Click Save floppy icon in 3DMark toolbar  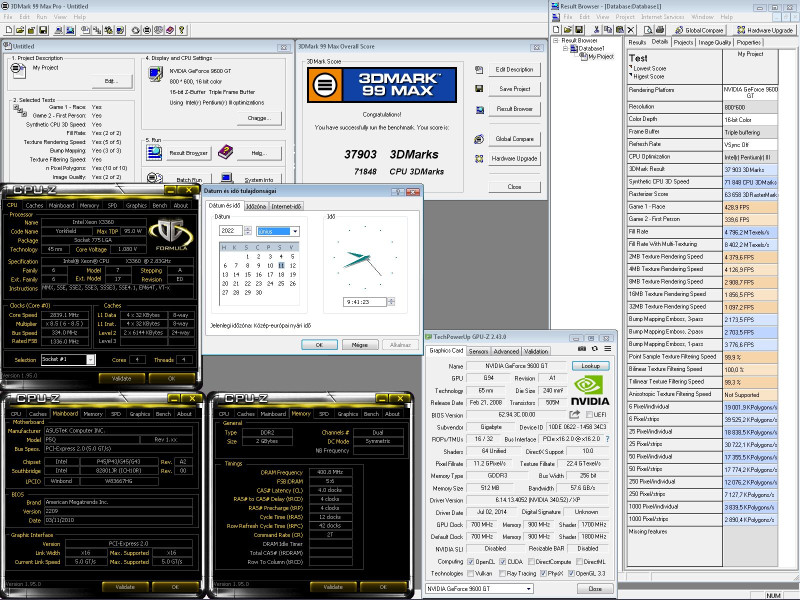tap(43, 31)
